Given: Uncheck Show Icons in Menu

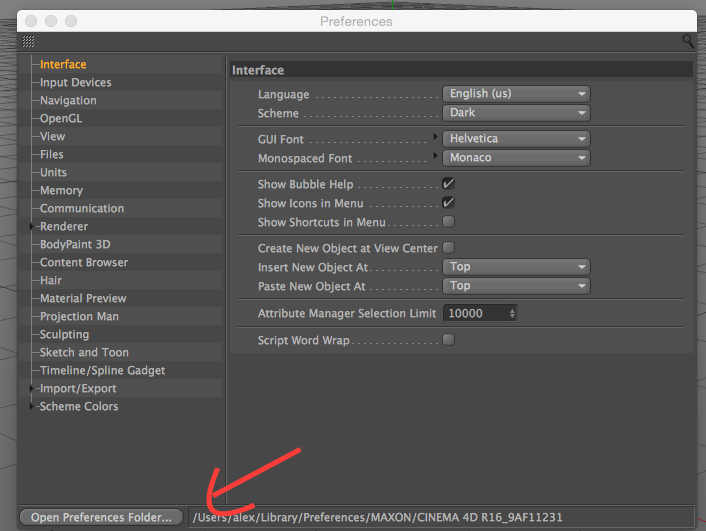Looking at the screenshot, I should 448,203.
